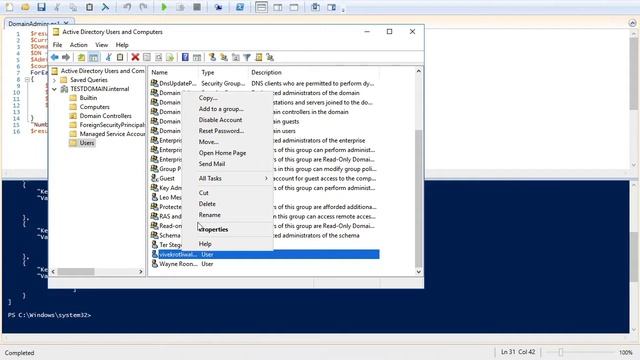Click the Create New User toolbar icon
Screen dimensions: 640x360
(x=212, y=57)
